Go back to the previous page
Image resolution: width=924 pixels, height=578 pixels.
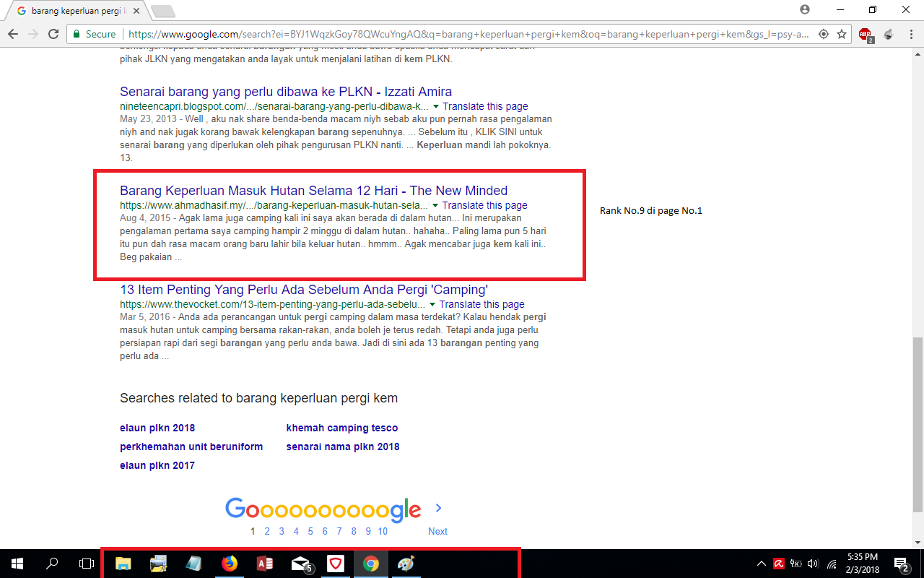pos(13,34)
